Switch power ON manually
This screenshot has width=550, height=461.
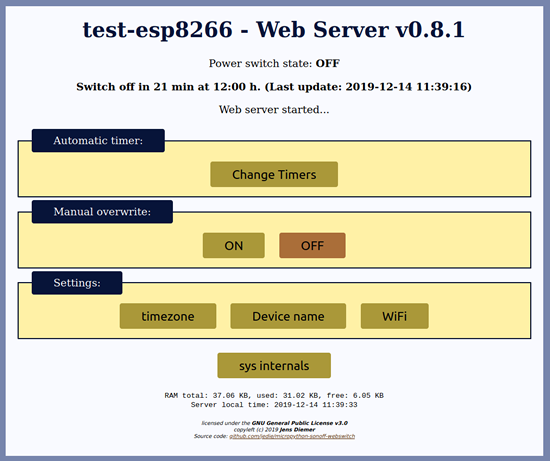coord(234,246)
